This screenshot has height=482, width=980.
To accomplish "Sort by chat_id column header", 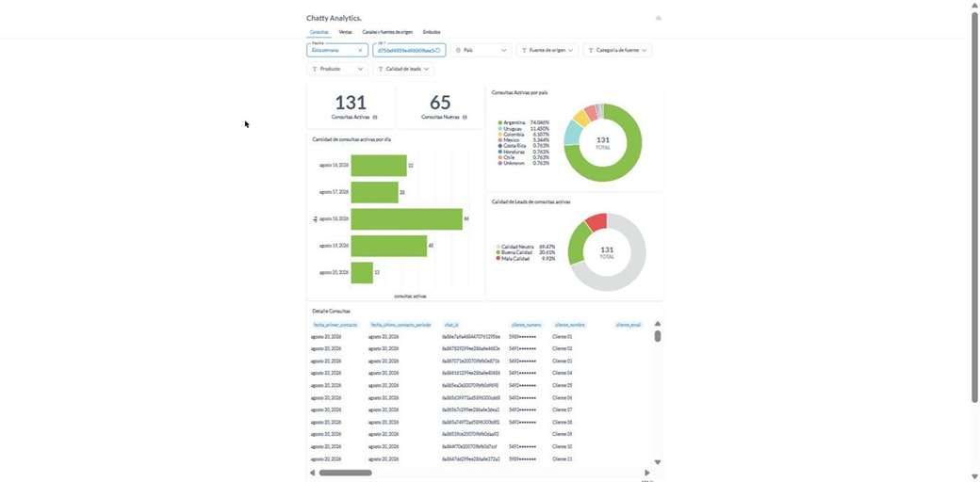I will pyautogui.click(x=451, y=325).
